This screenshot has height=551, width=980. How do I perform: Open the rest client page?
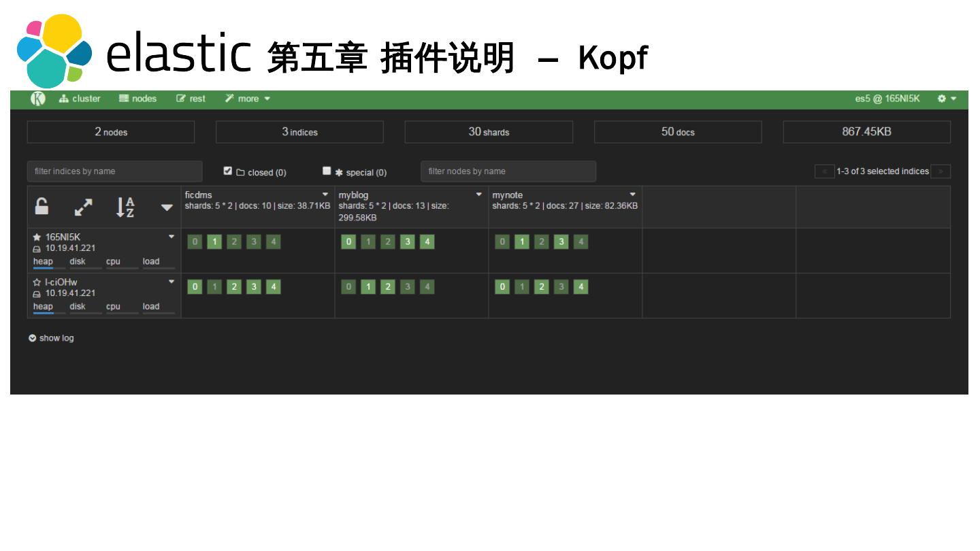(191, 99)
